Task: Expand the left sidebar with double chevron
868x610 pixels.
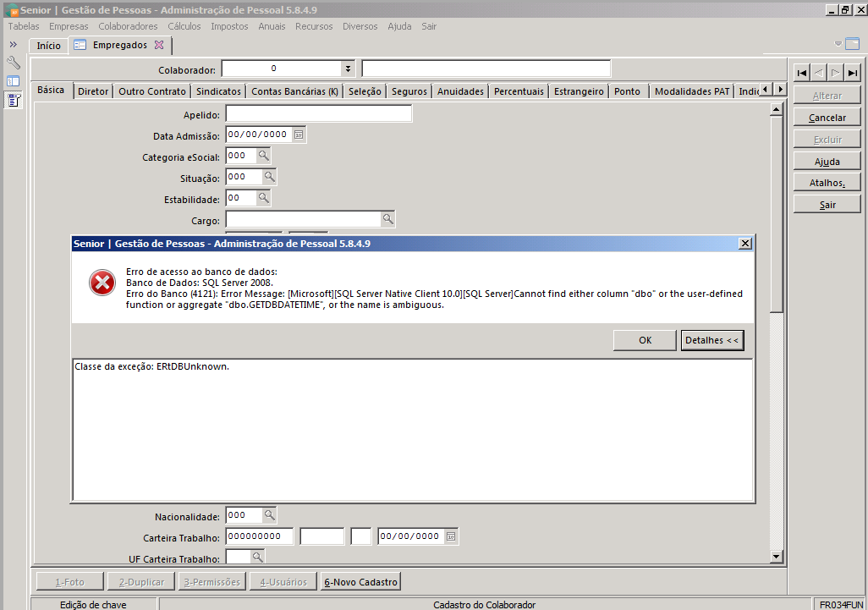Action: [14, 44]
